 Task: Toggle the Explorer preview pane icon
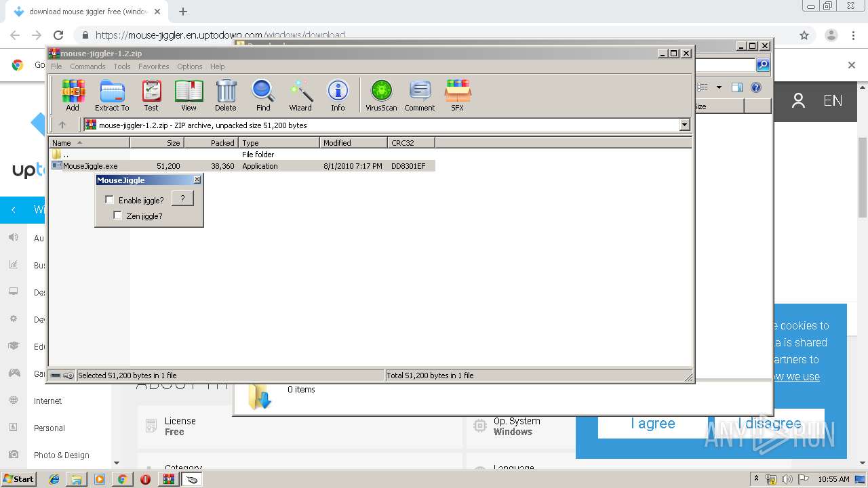click(x=737, y=87)
